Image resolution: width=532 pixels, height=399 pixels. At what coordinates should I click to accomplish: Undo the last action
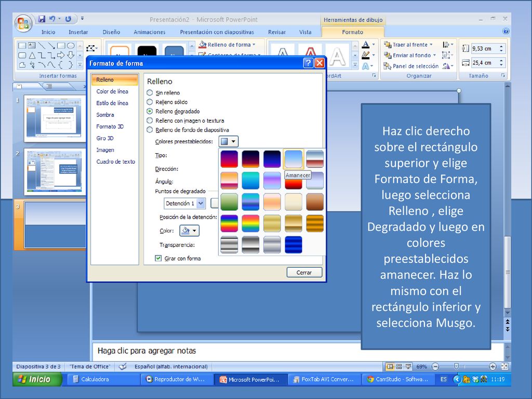(52, 19)
